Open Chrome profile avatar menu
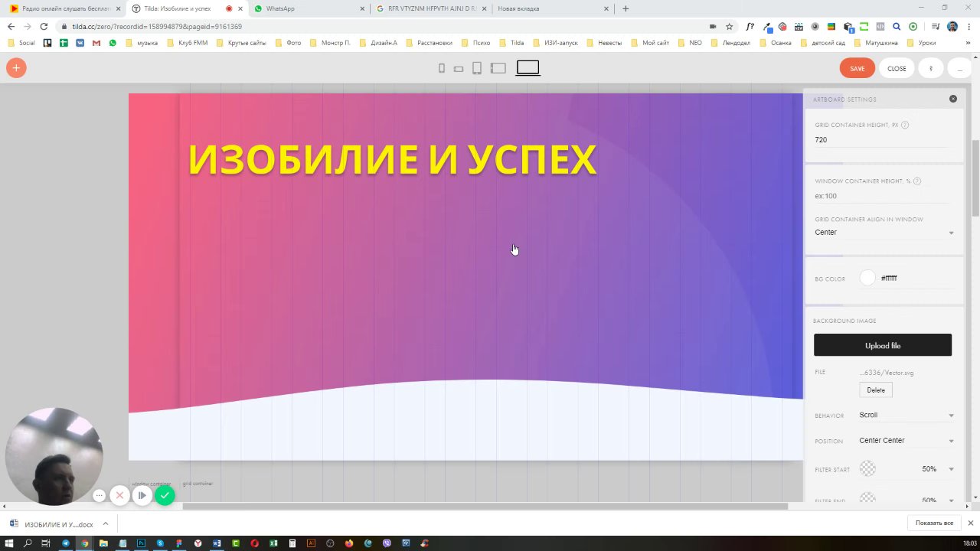 (x=952, y=26)
